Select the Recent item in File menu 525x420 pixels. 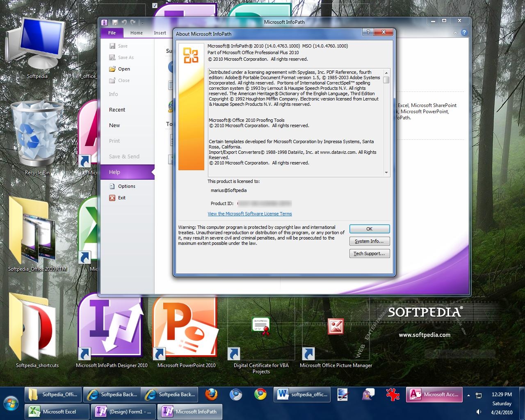tap(117, 110)
